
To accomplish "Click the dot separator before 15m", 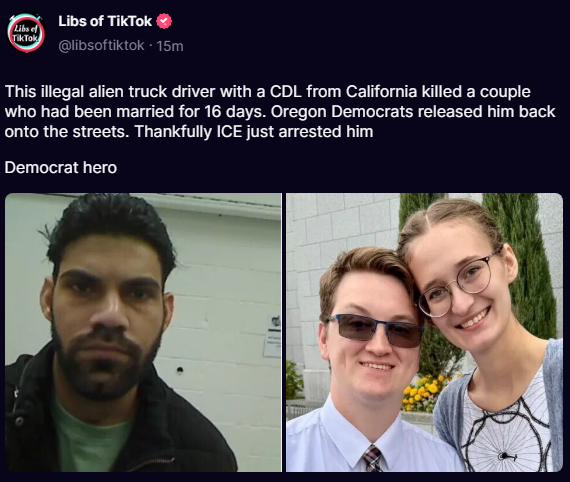I will tap(150, 46).
